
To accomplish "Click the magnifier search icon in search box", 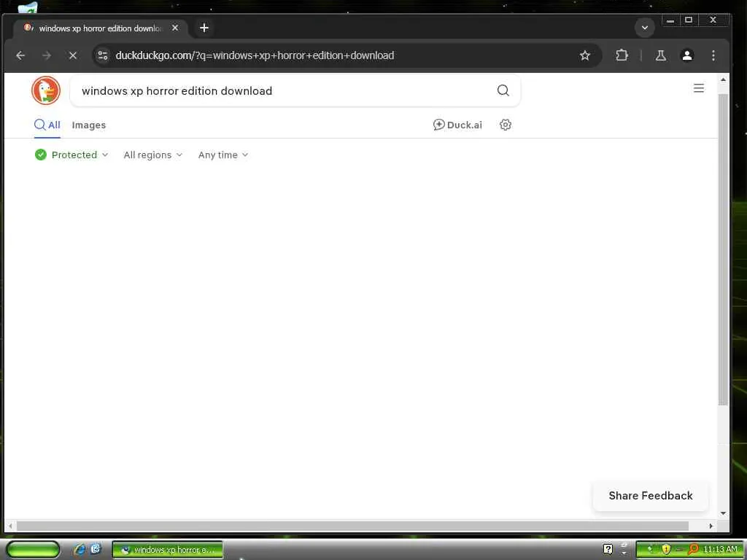I will [x=503, y=90].
